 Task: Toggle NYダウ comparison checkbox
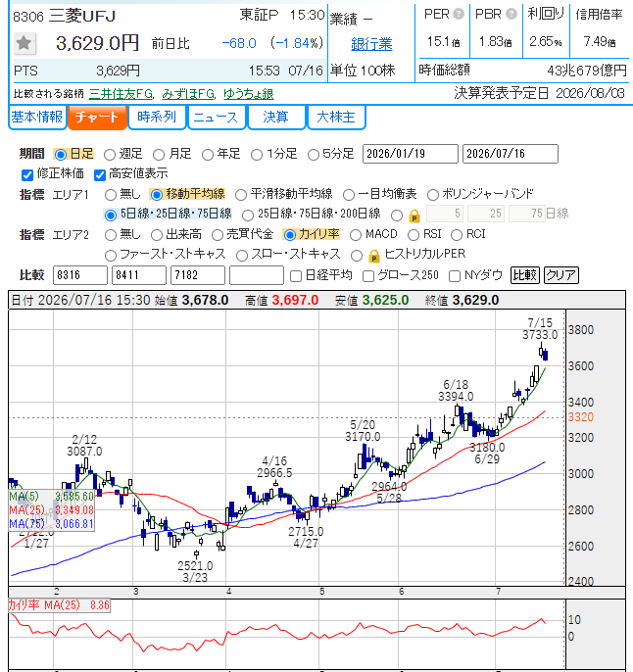pos(455,276)
